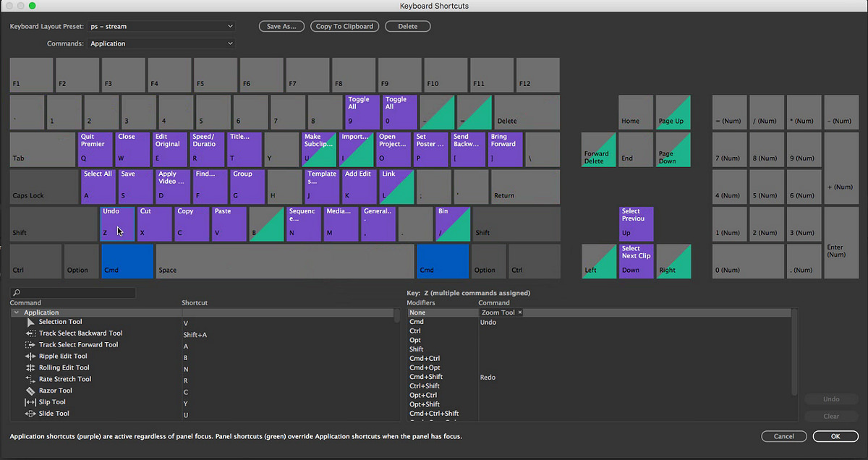This screenshot has height=460, width=868.
Task: Select the Selection Tool icon in command list
Action: [x=30, y=322]
